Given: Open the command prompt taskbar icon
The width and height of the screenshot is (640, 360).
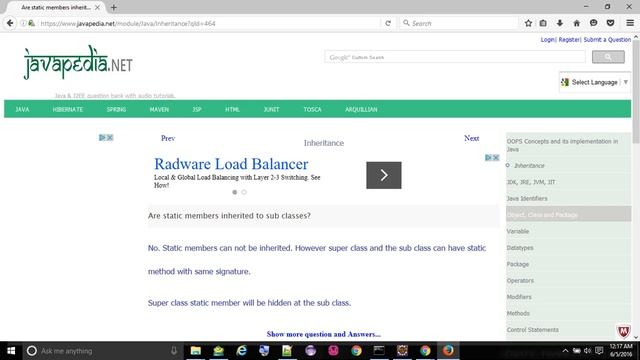Looking at the screenshot, I should (379, 351).
